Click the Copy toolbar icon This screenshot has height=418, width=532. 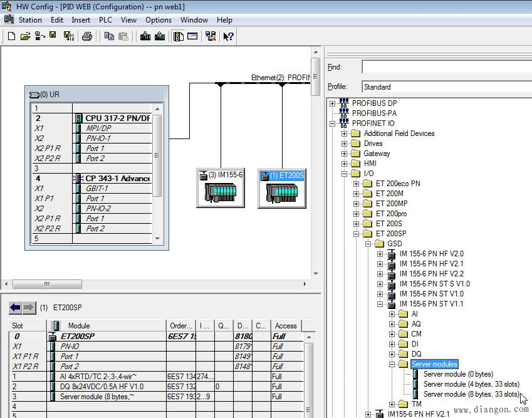pos(109,36)
